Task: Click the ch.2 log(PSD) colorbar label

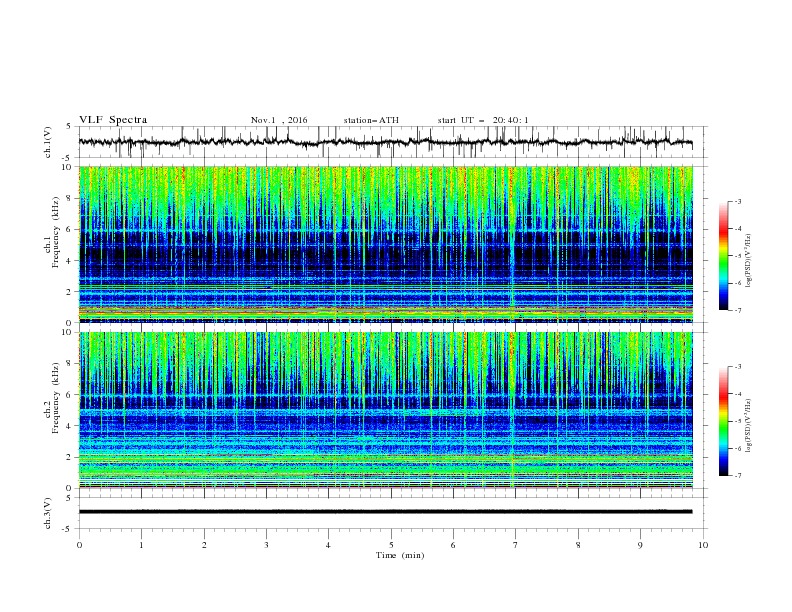Action: tap(749, 426)
